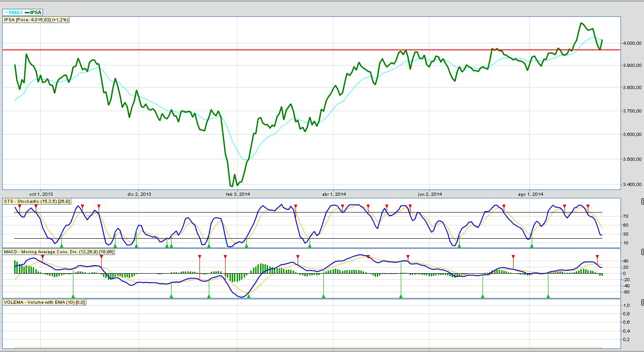Click the 1,0 value on VOLEMA axis
The image size is (644, 352).
click(x=626, y=306)
